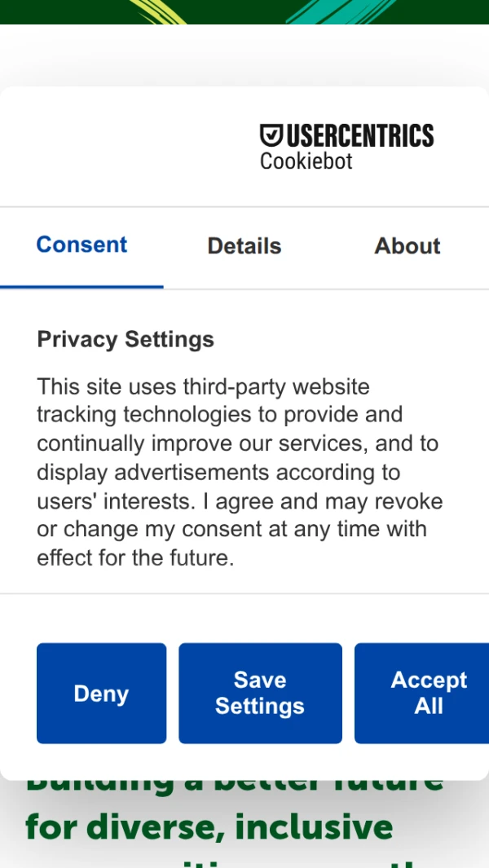
Task: Click the Usercentrics shield logo icon
Action: point(271,134)
